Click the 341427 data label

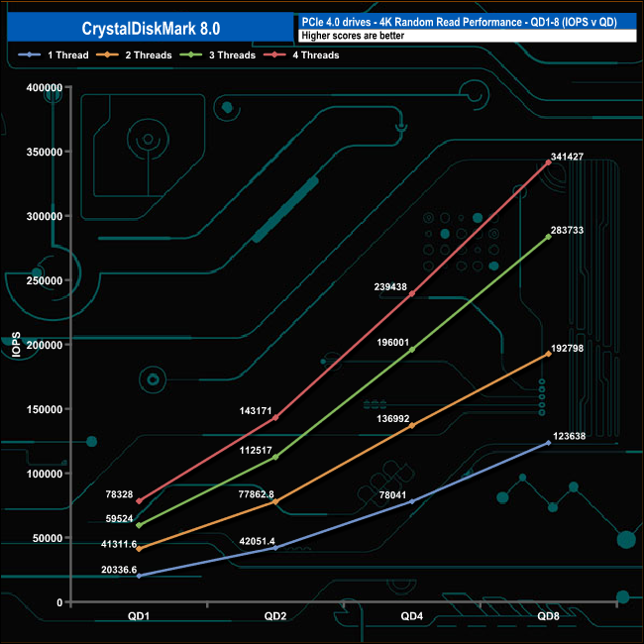tap(567, 157)
